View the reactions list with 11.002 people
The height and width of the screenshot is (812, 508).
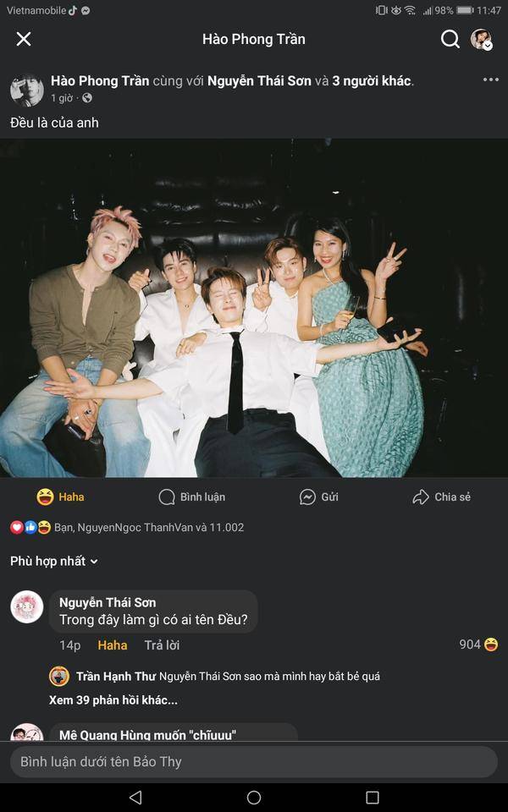[x=127, y=527]
